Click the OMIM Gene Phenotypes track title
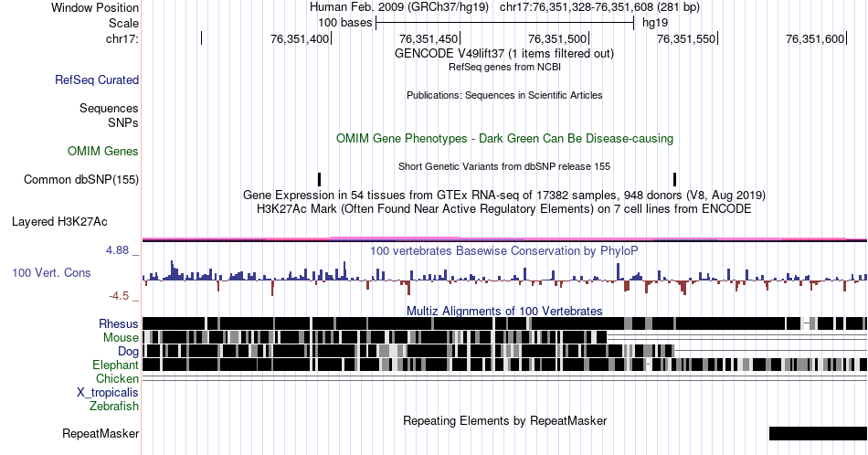Viewport: 868px width, 455px height. point(505,138)
